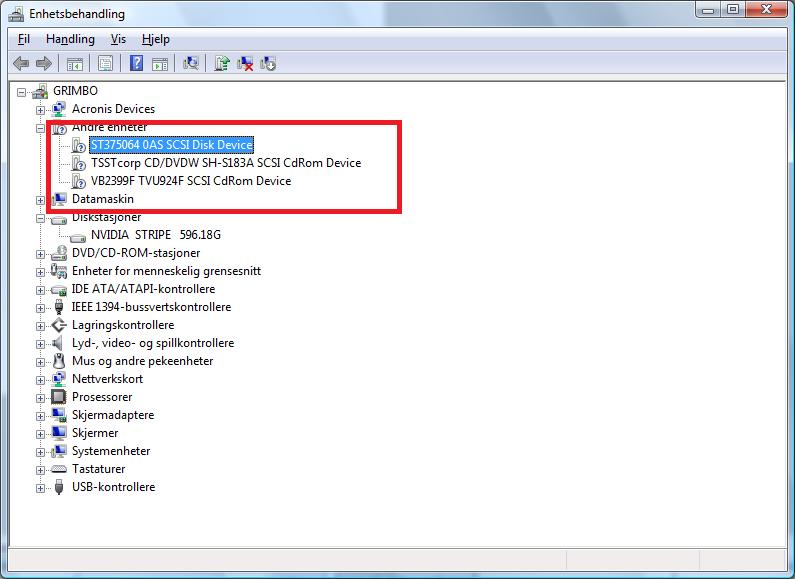Expand Enheter for menneskelig grensesnitt node
This screenshot has width=795, height=579.
click(x=40, y=272)
